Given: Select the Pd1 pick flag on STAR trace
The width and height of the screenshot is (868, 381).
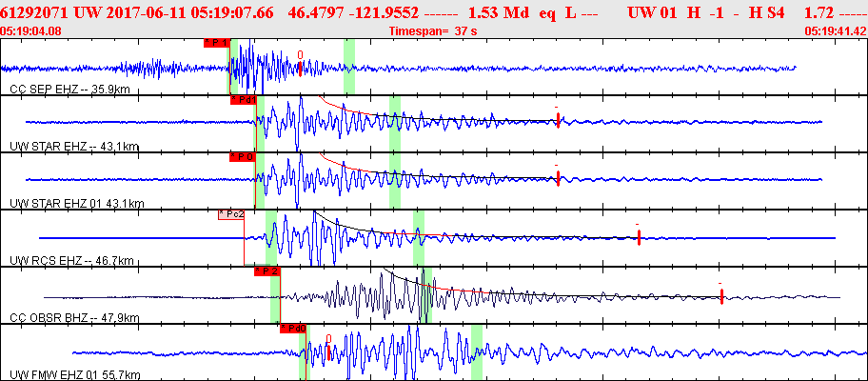Looking at the screenshot, I should (x=243, y=100).
